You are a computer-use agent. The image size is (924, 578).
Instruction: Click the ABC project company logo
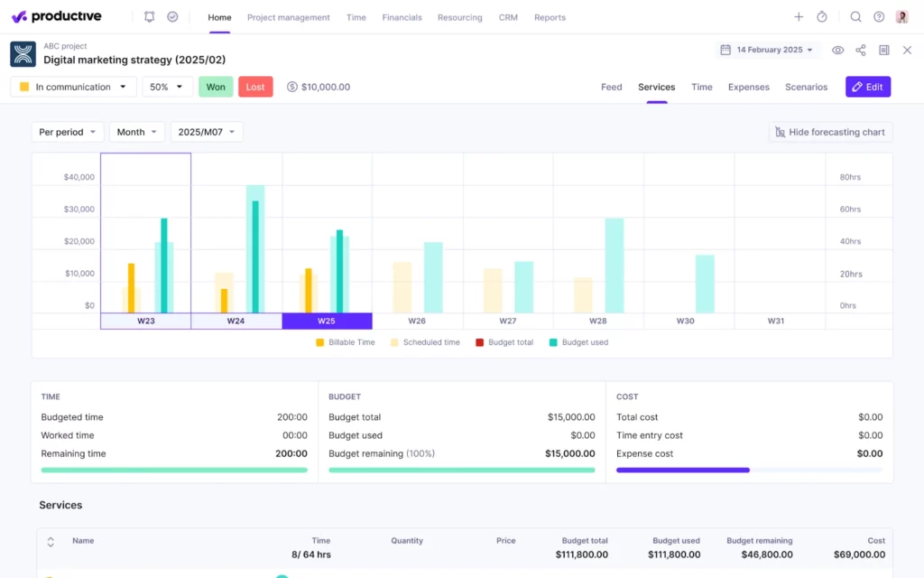coord(23,54)
